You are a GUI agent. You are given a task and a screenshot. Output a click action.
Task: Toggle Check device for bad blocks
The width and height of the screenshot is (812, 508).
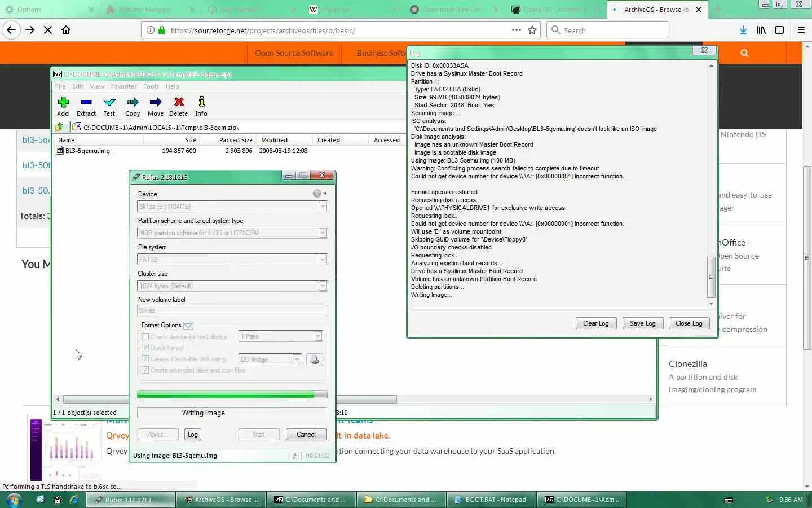pos(145,337)
